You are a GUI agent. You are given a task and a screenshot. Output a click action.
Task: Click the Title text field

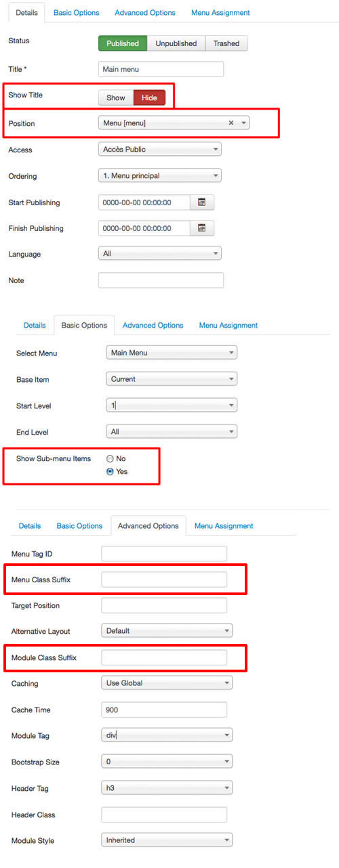pyautogui.click(x=161, y=69)
